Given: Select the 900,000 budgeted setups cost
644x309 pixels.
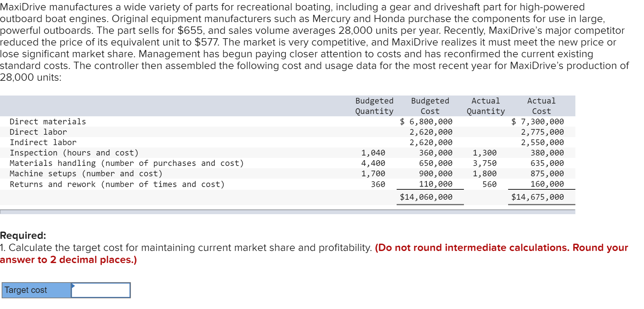Looking at the screenshot, I should [436, 174].
